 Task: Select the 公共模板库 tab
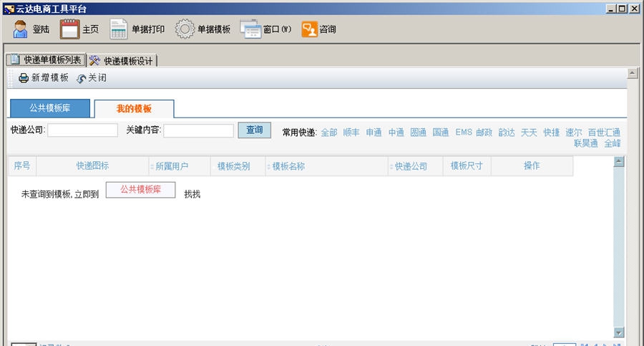(x=49, y=108)
